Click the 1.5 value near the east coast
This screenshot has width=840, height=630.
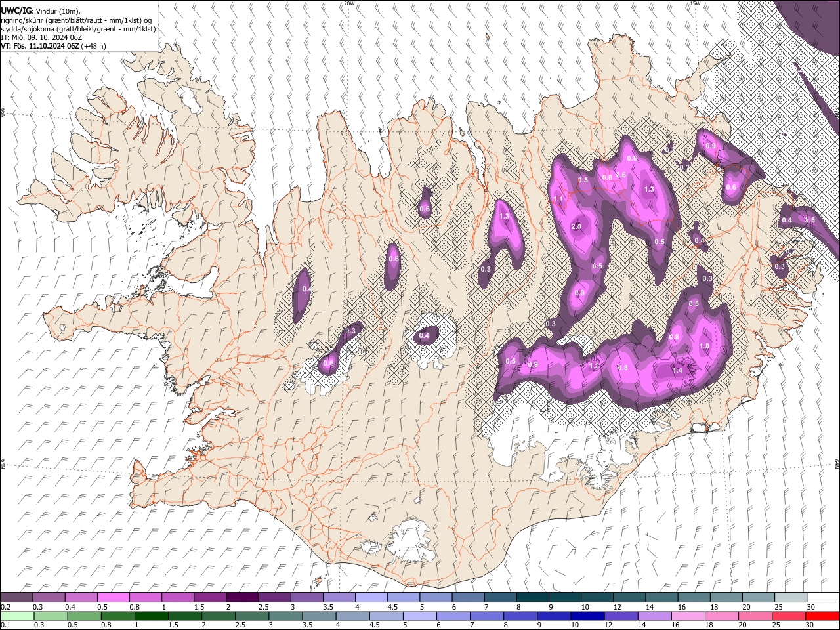click(x=810, y=220)
